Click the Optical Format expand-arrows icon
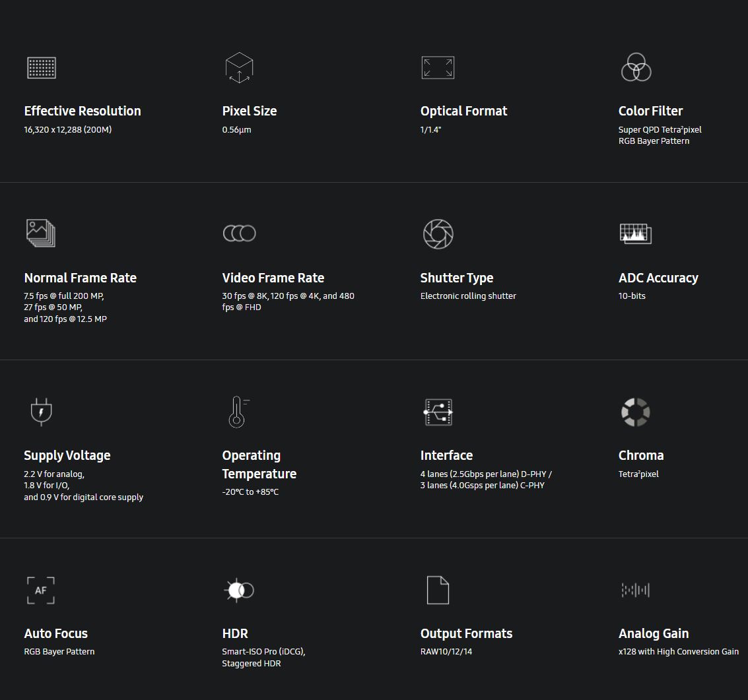The image size is (748, 700). pyautogui.click(x=438, y=68)
